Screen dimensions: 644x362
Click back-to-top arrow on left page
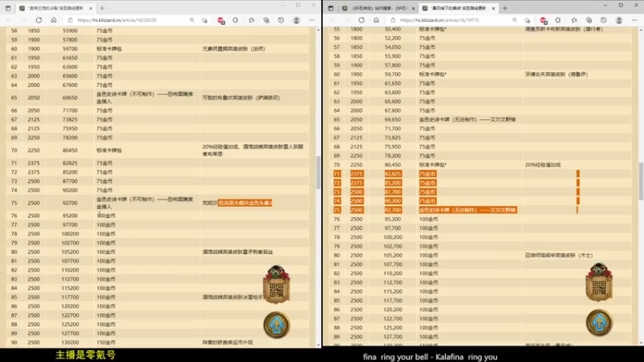[276, 325]
